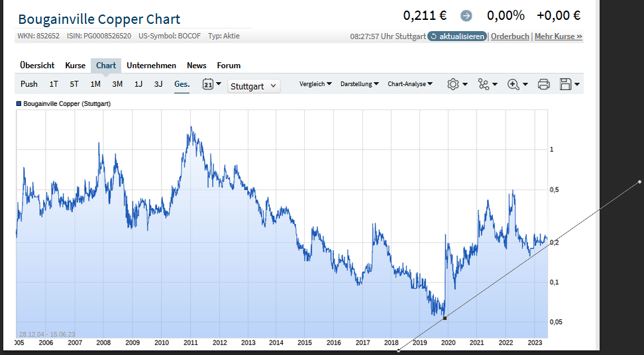Click the 0,05 label on price axis

[x=556, y=322]
